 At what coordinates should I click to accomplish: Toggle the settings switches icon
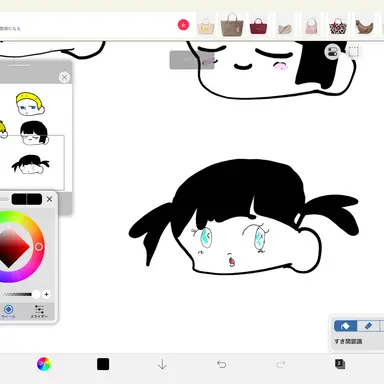(333, 52)
